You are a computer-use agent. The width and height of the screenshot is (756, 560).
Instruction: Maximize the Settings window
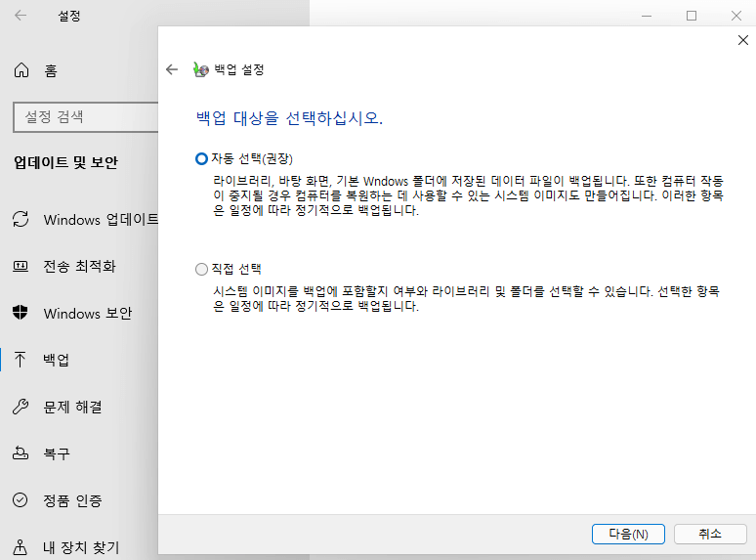point(692,16)
